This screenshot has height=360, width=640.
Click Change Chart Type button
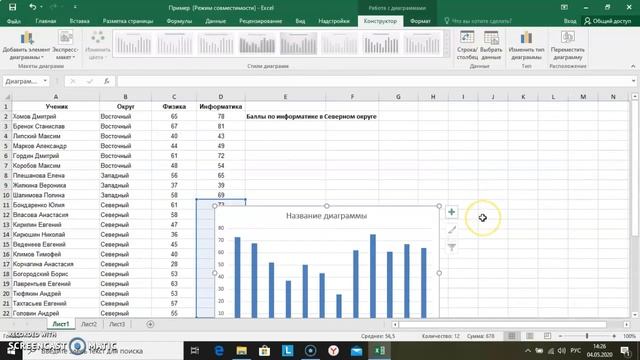[x=526, y=46]
